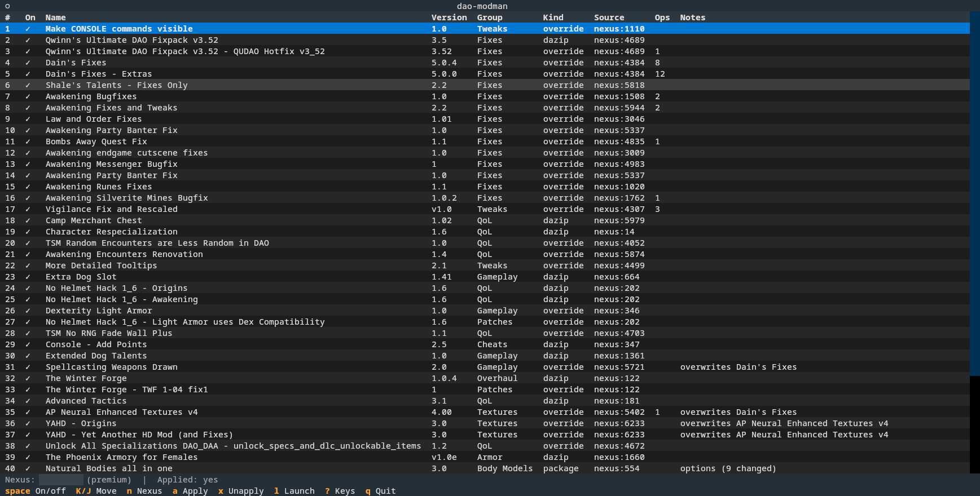The width and height of the screenshot is (980, 496).
Task: Click the Group column header
Action: (x=490, y=17)
